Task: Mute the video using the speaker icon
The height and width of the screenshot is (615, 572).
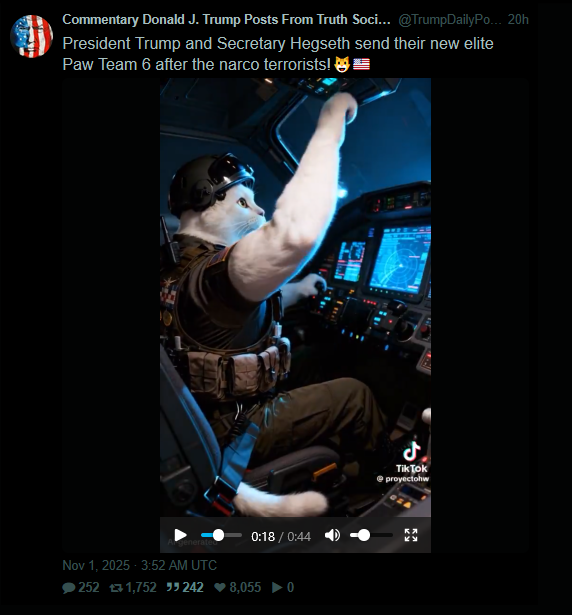Action: click(x=332, y=535)
